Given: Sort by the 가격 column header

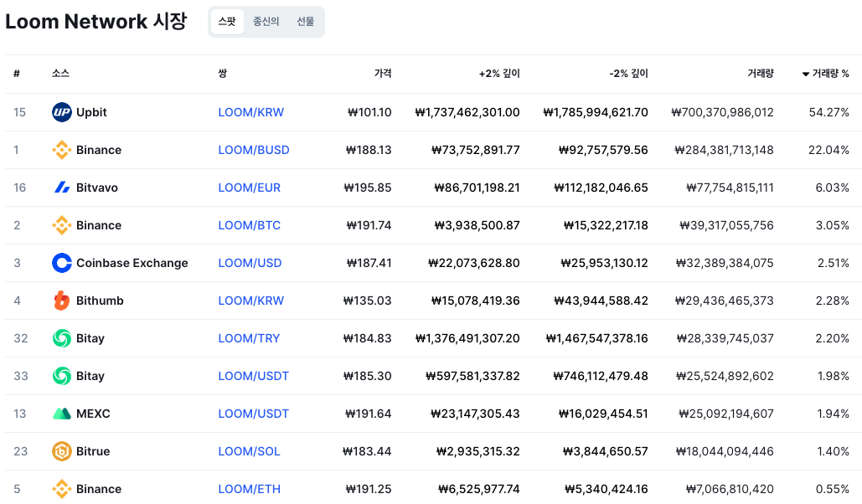Looking at the screenshot, I should click(x=383, y=73).
